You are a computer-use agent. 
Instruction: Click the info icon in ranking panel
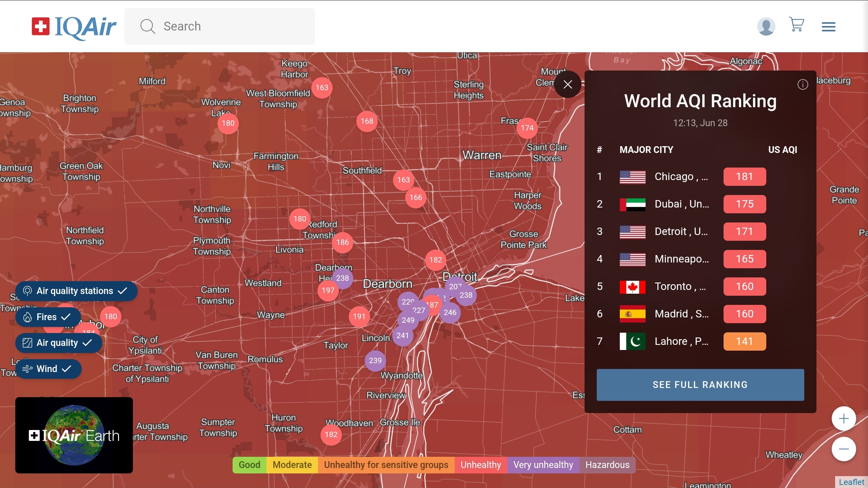(803, 84)
